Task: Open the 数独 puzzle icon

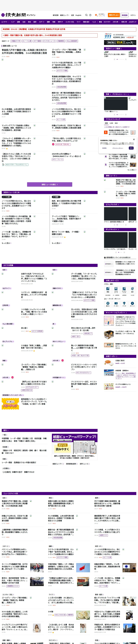Action: tap(108, 289)
